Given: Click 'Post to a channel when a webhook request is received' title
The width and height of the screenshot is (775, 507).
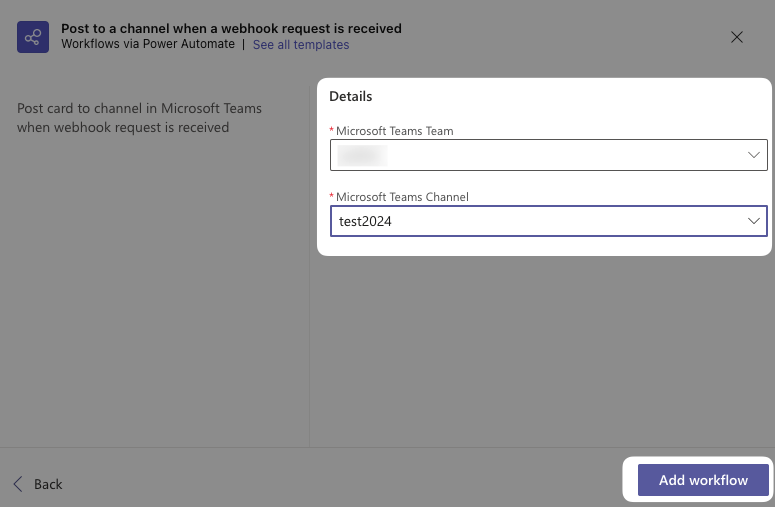Looking at the screenshot, I should 231,29.
